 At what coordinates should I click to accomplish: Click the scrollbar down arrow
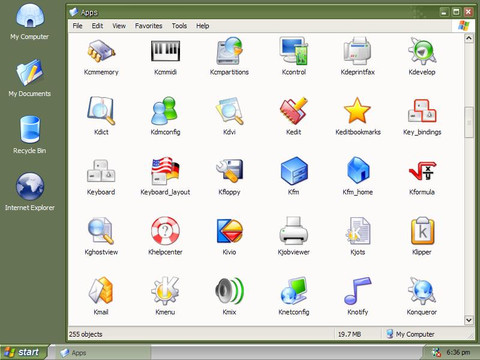point(469,320)
